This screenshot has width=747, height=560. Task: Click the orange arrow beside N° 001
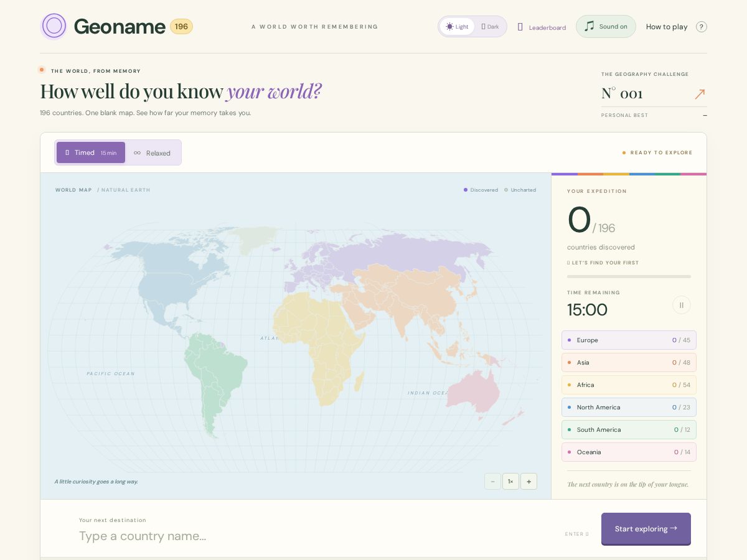click(700, 94)
